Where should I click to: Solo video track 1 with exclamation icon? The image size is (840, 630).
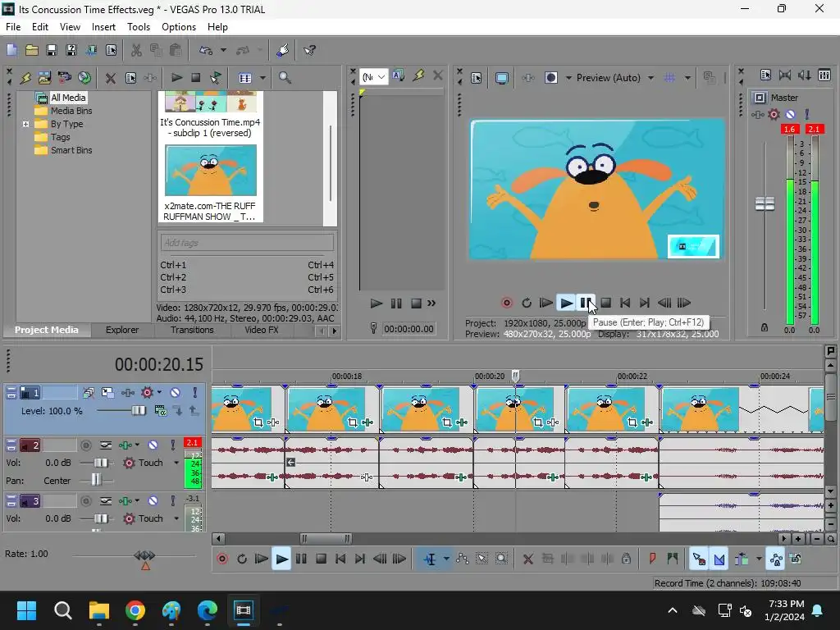pyautogui.click(x=195, y=393)
